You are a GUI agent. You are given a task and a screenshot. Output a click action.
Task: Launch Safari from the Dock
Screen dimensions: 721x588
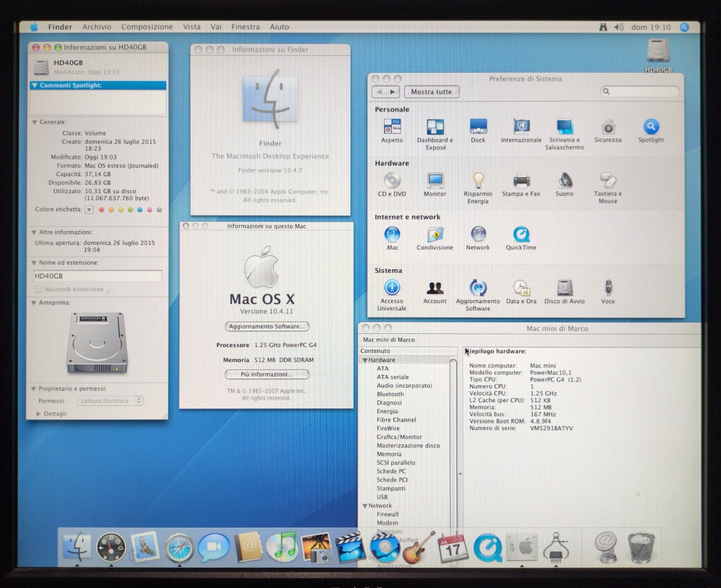pyautogui.click(x=179, y=547)
